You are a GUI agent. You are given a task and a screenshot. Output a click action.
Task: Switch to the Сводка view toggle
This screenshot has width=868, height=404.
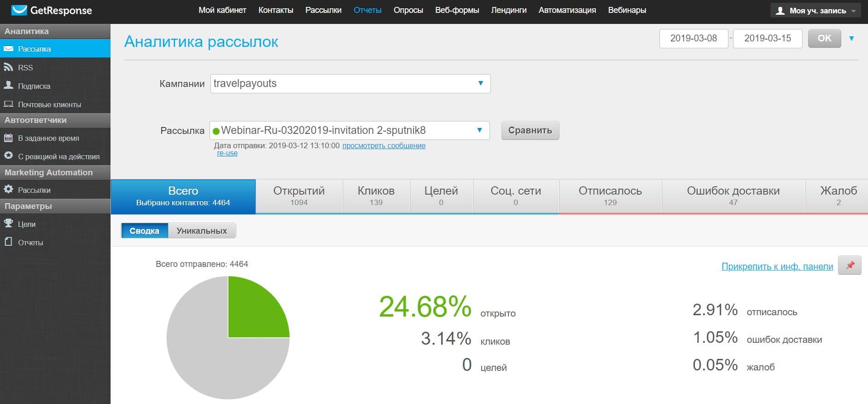click(x=144, y=231)
